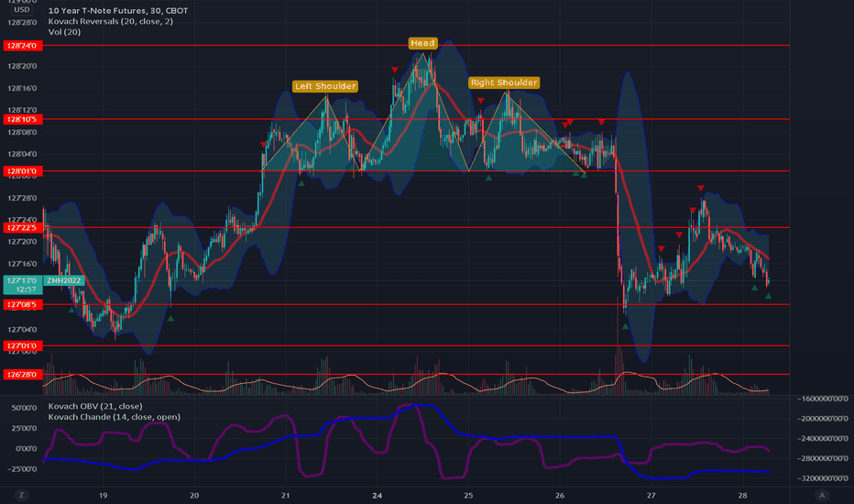The width and height of the screenshot is (854, 504).
Task: Click date 24 on the time axis
Action: pos(377,495)
